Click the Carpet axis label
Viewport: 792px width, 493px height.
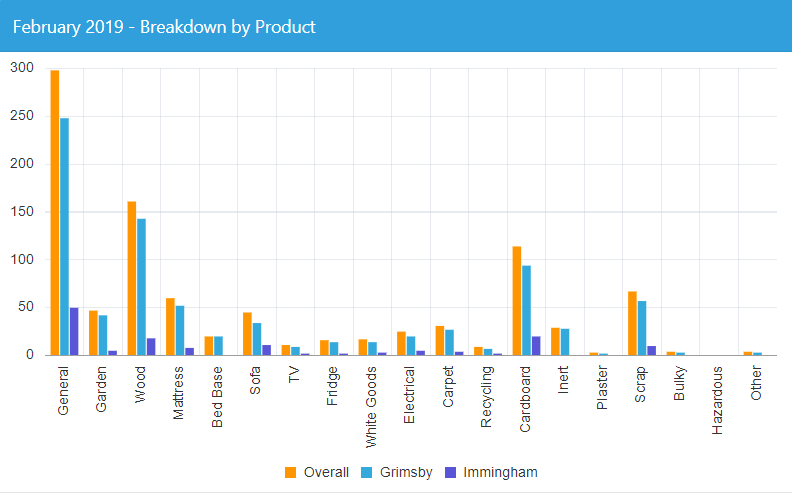448,387
